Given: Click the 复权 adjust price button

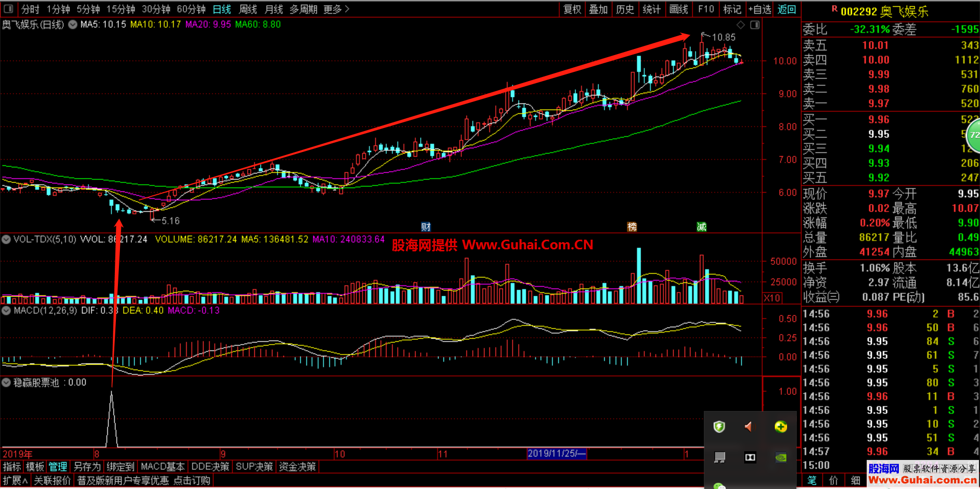Looking at the screenshot, I should pyautogui.click(x=572, y=9).
